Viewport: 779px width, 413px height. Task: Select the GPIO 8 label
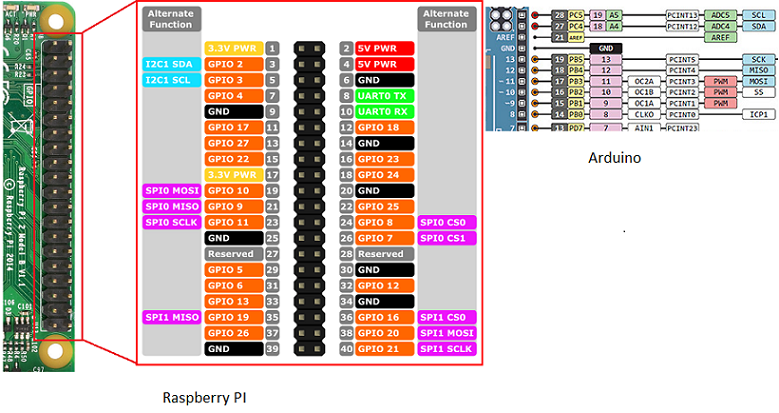click(385, 222)
